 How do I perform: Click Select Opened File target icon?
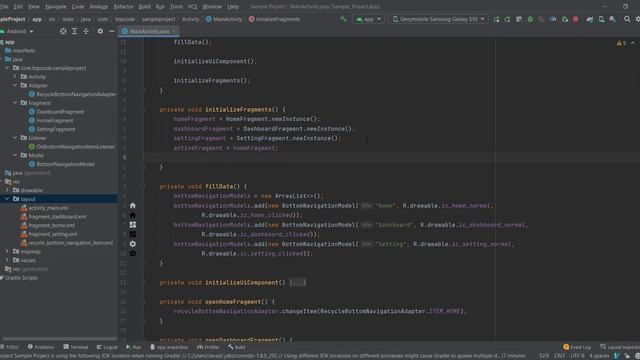[63, 31]
